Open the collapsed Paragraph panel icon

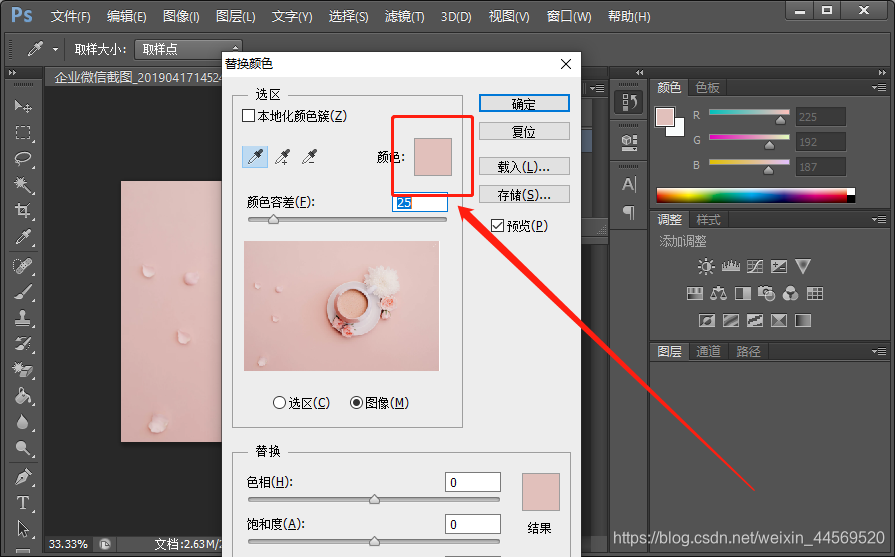click(629, 212)
